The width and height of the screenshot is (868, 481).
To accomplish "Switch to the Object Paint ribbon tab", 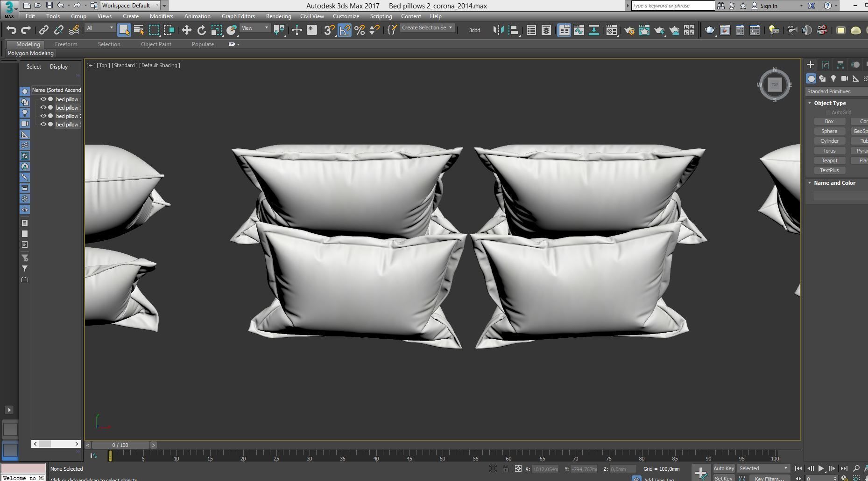I will pos(156,44).
